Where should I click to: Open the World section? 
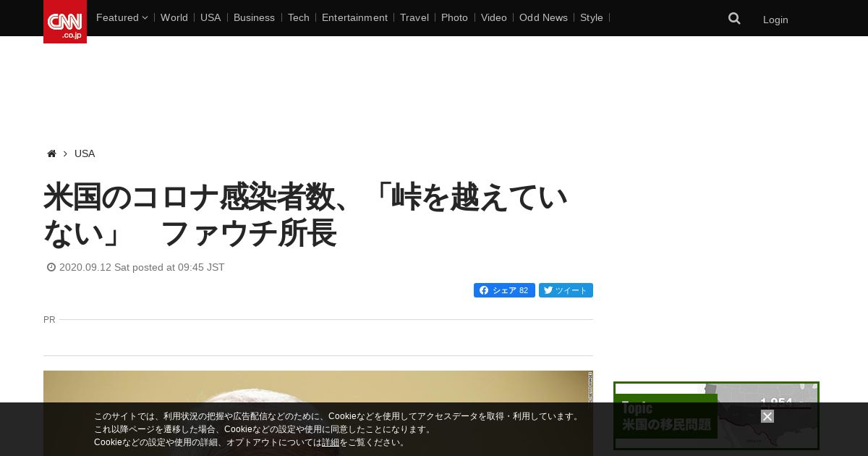click(174, 17)
